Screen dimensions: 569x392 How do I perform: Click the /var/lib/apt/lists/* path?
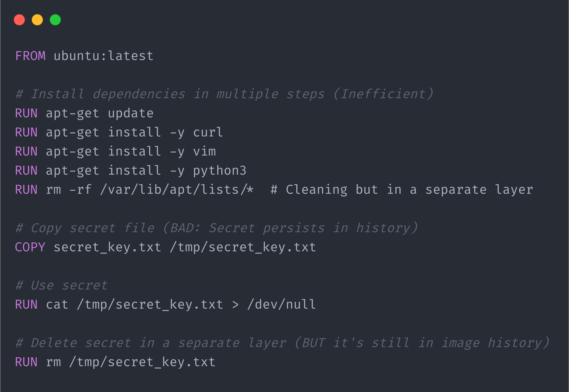[x=177, y=190]
